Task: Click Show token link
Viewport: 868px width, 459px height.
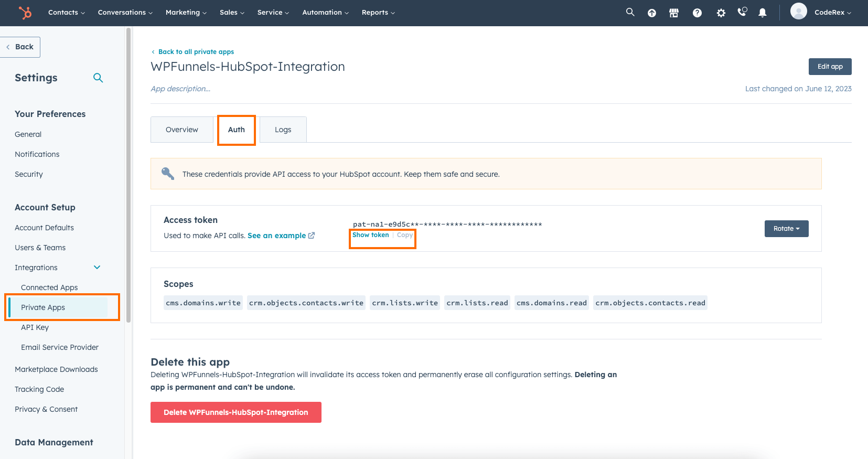Action: 371,235
